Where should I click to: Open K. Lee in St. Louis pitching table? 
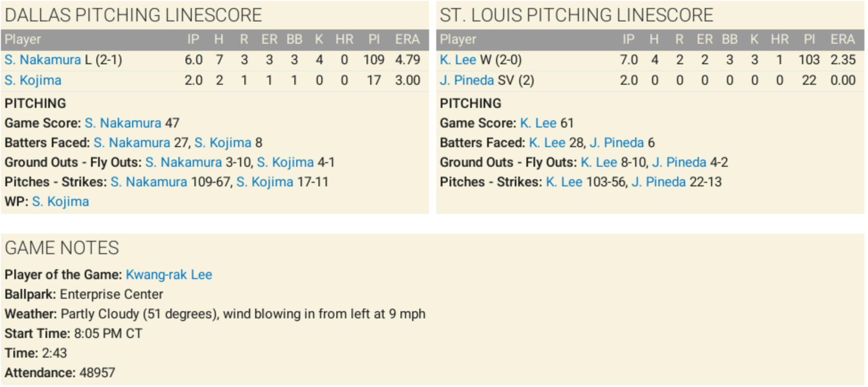click(458, 60)
